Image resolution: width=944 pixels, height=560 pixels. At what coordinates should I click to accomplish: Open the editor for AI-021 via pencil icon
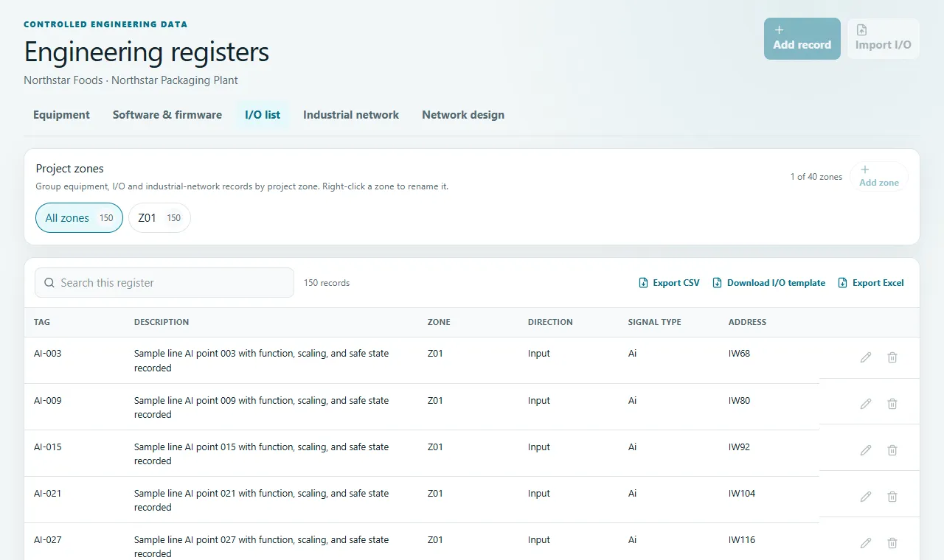(866, 497)
